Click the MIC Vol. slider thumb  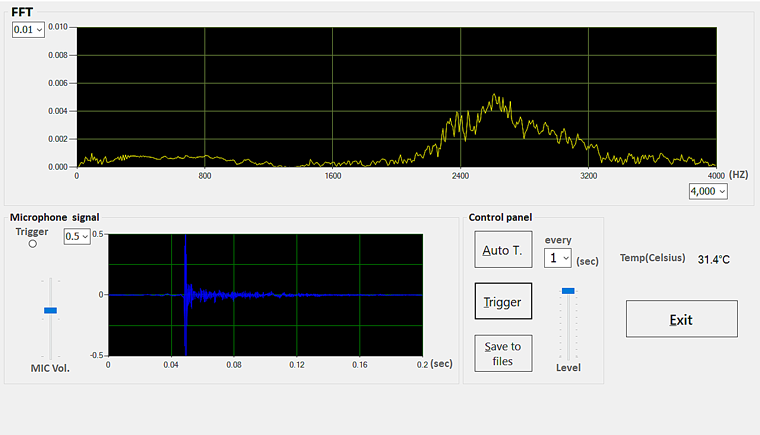(50, 310)
